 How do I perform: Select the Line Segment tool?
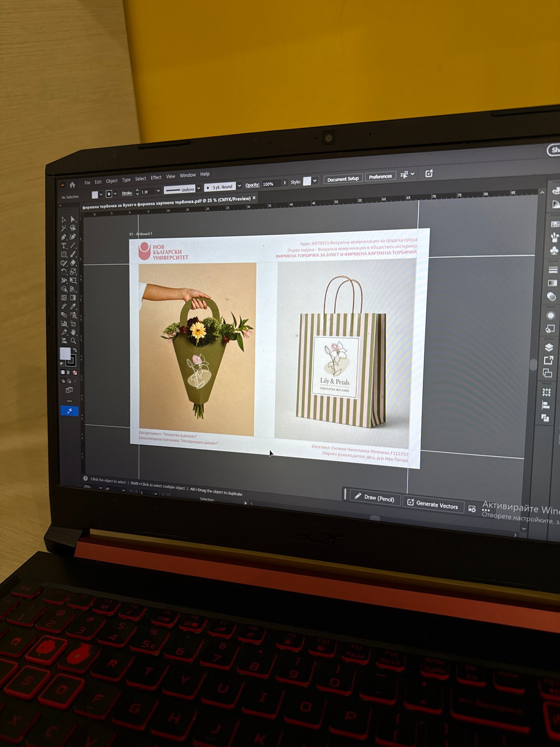click(73, 246)
